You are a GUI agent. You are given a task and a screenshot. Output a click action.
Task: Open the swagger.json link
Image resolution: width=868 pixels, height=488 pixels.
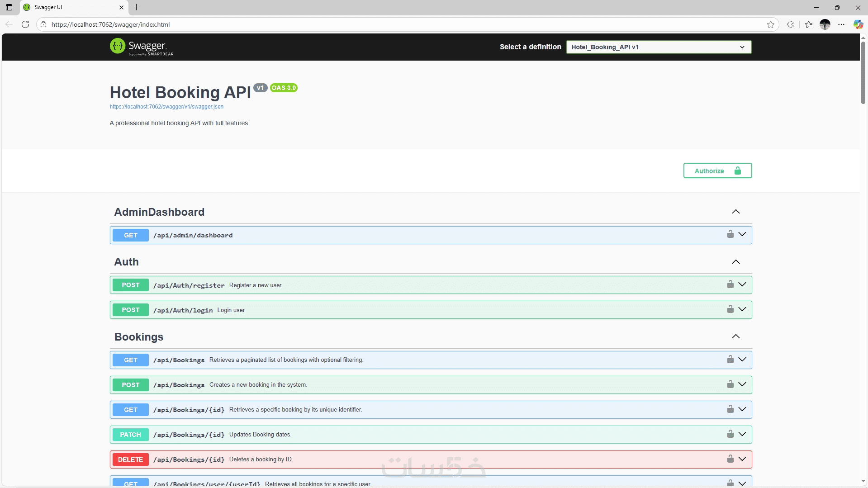[x=166, y=107]
